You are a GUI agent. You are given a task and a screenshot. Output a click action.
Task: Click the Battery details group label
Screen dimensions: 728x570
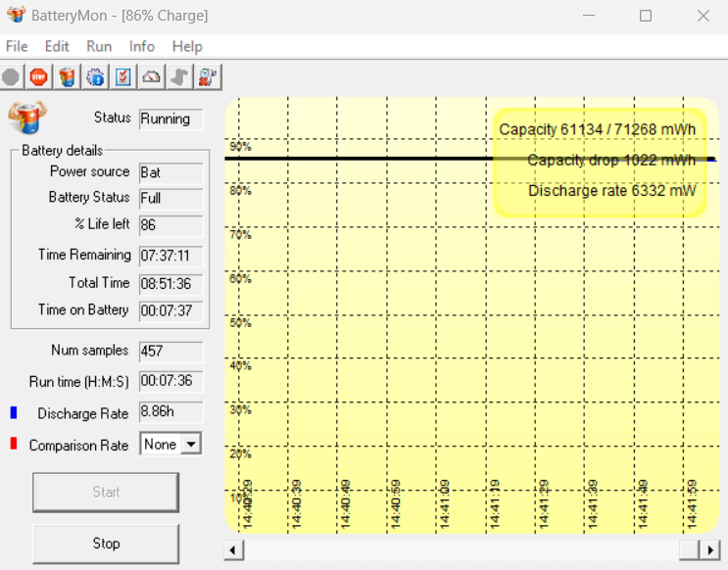(62, 151)
